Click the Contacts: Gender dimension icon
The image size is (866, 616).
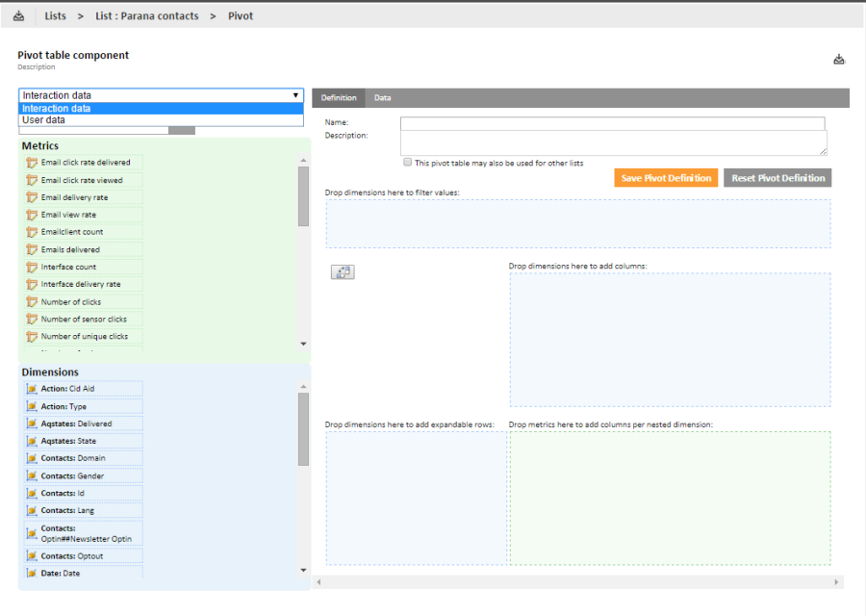(x=32, y=475)
